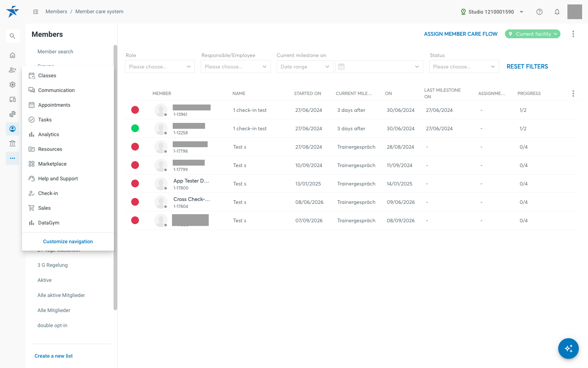Click the studio location pin icon
Screen dimensions: 588x368
[463, 12]
